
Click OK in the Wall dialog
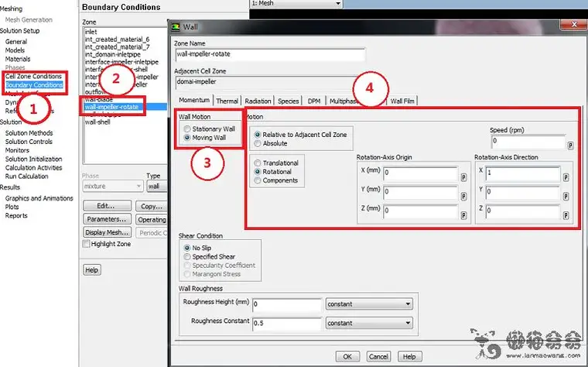click(347, 356)
